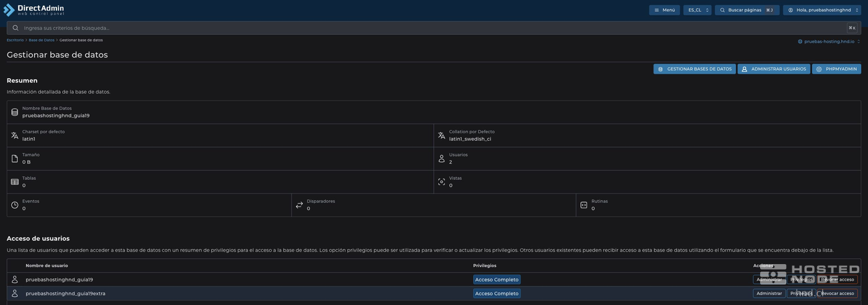Open phpMyAdmin button
The width and height of the screenshot is (868, 305).
point(836,69)
